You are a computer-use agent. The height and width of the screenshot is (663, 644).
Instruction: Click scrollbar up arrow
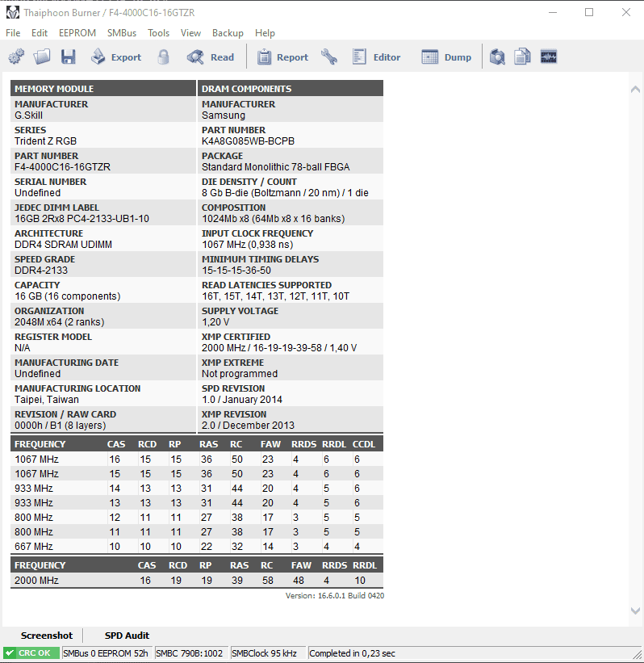coord(635,89)
